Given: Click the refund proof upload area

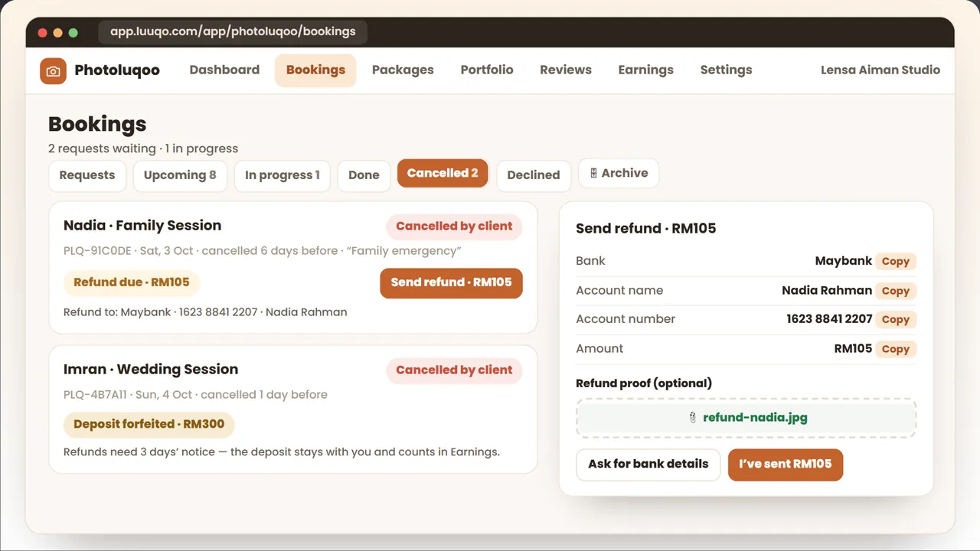Looking at the screenshot, I should point(746,418).
